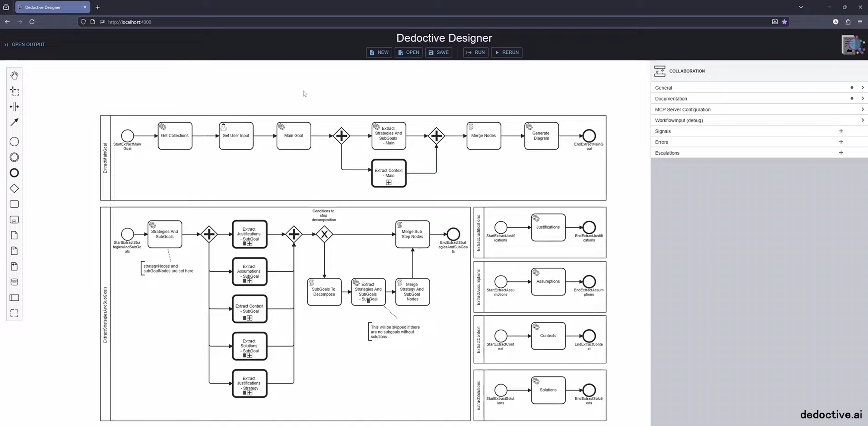Add a new entry under Signals
The width and height of the screenshot is (868, 426).
click(x=841, y=131)
